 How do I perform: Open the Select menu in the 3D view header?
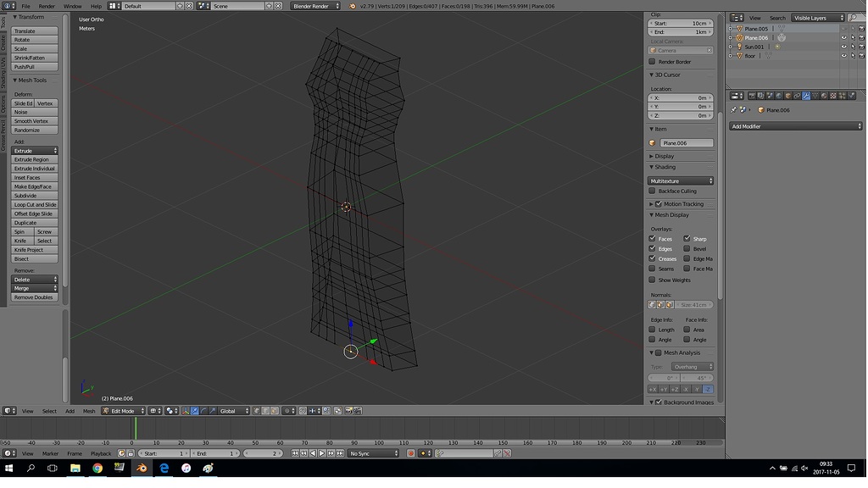coord(49,411)
